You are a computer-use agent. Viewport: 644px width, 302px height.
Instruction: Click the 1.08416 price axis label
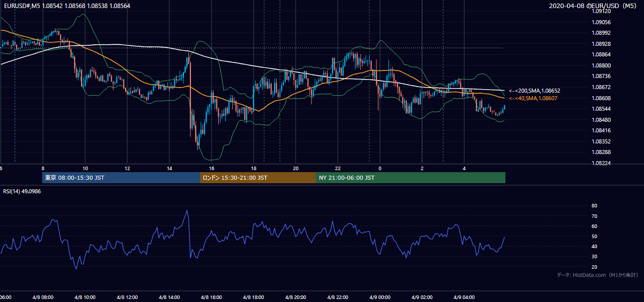[x=601, y=130]
